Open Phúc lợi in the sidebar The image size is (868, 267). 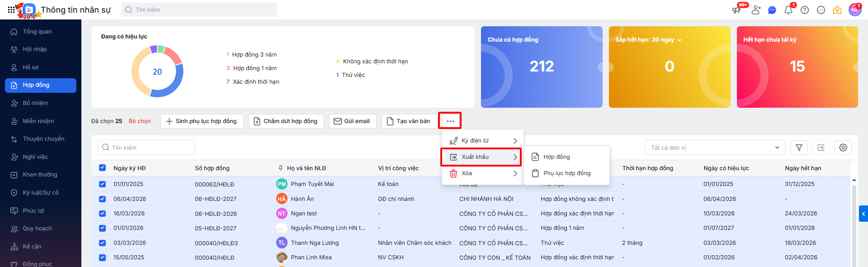41,211
